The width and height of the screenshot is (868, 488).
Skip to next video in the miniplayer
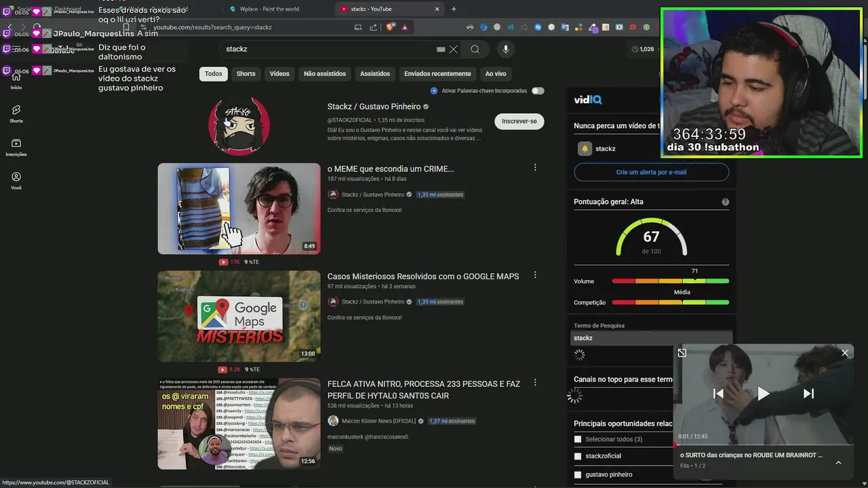[808, 393]
